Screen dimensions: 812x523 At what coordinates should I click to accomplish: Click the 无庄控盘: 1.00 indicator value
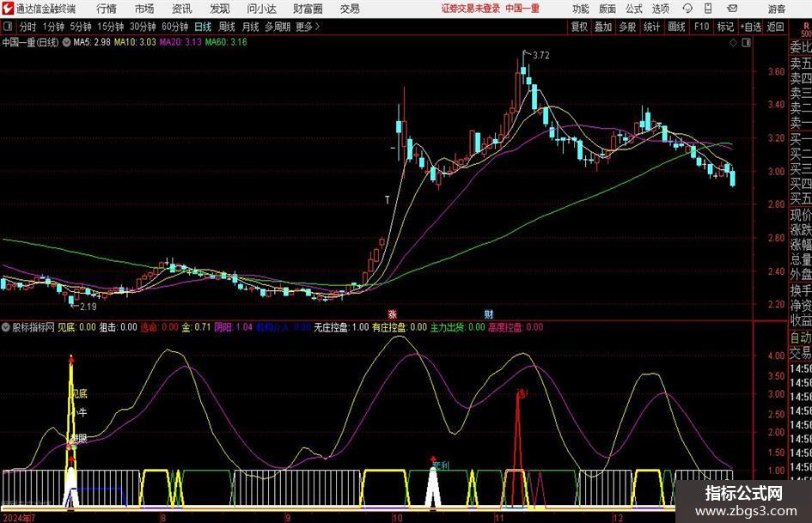(341, 326)
